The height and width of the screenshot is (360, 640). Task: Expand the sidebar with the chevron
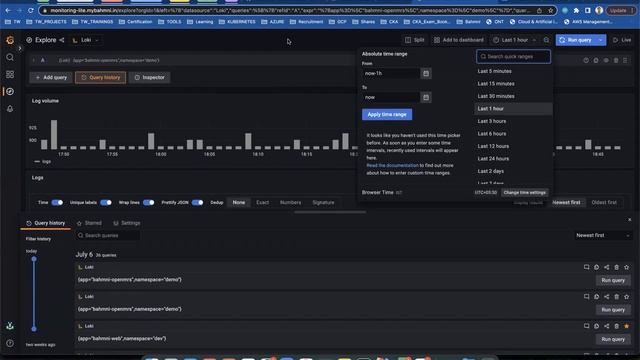20,49
